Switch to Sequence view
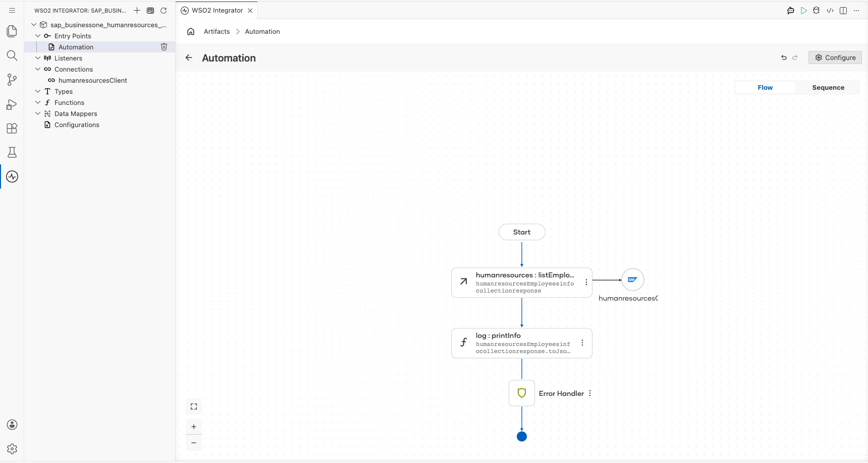Viewport: 868px width, 463px height. tap(828, 88)
